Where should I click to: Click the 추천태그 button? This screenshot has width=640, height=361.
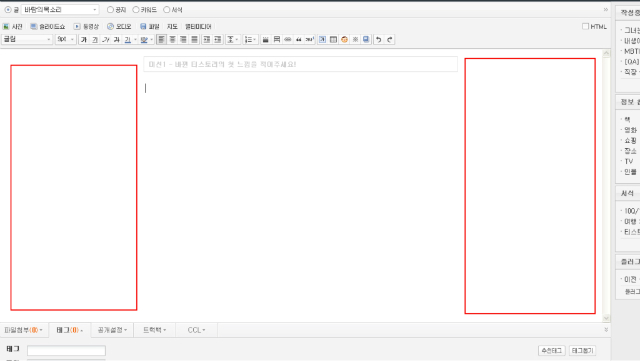(x=551, y=350)
